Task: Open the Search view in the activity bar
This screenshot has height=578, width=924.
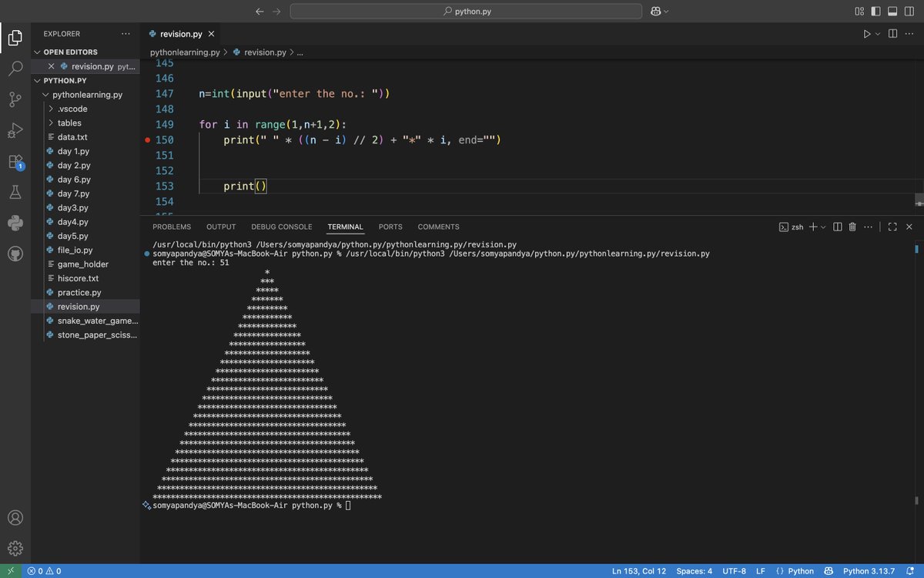Action: coord(15,68)
